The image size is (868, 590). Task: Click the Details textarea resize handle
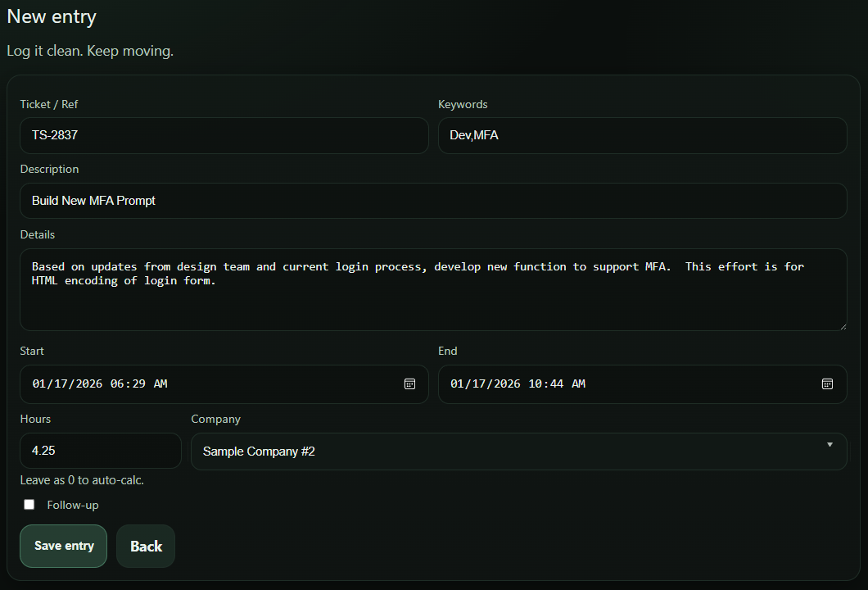tap(843, 326)
